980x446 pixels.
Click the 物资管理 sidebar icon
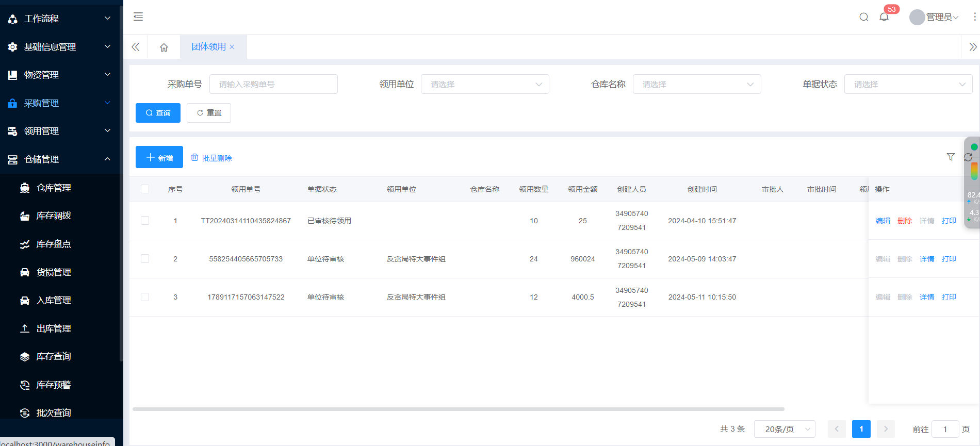(13, 75)
